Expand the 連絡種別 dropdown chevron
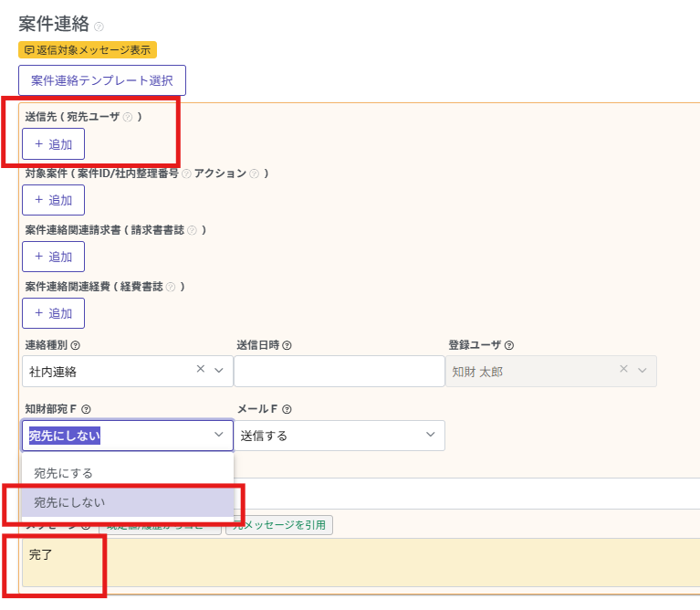This screenshot has height=610, width=700. pyautogui.click(x=219, y=370)
